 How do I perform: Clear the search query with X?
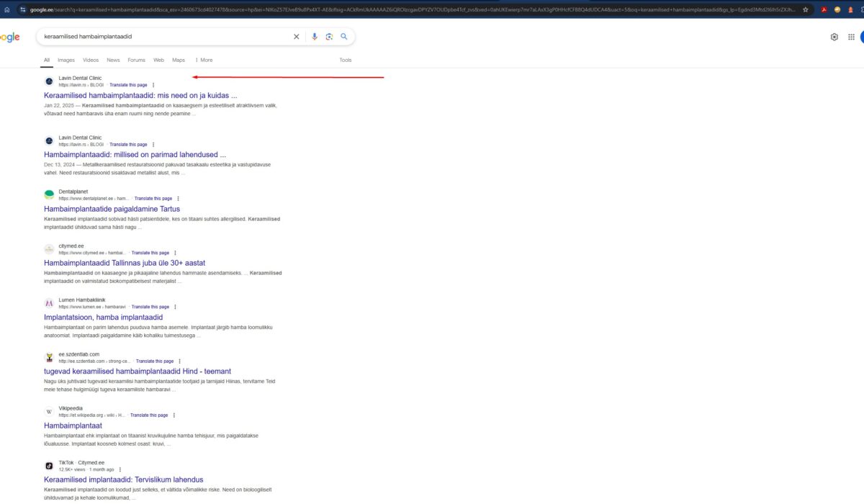click(296, 37)
